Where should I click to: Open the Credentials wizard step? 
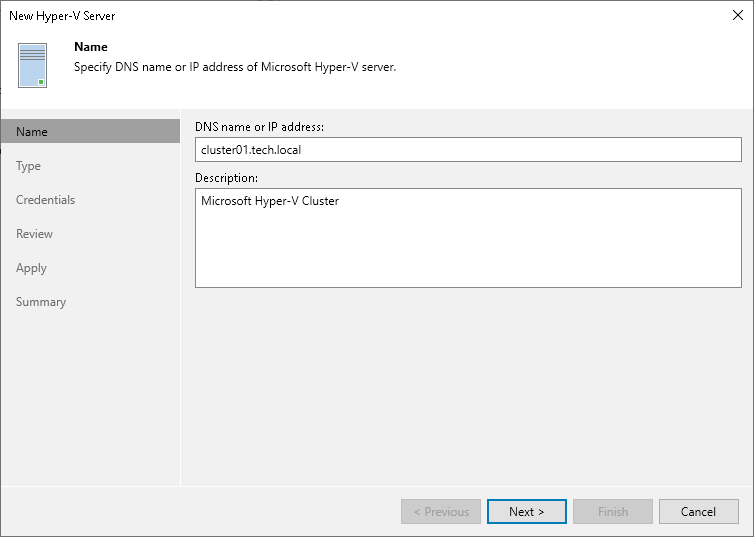coord(45,200)
